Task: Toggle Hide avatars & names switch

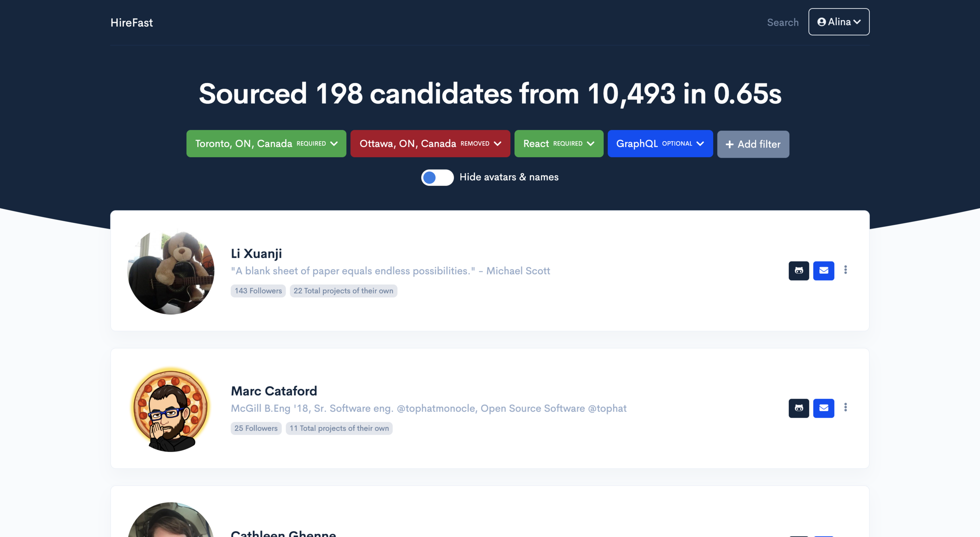Action: coord(437,177)
